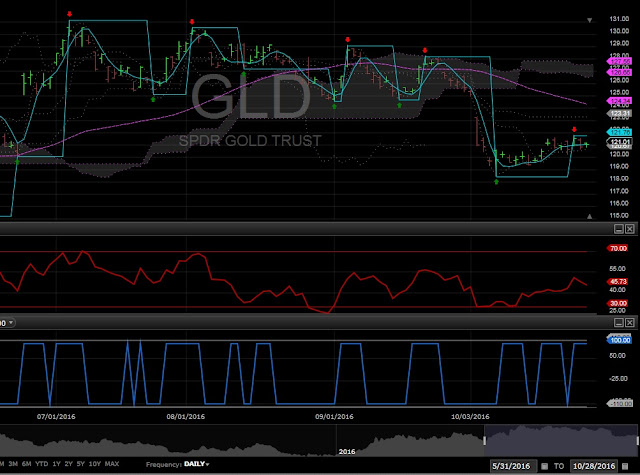Click the 07/01/2016 date axis label
Image resolution: width=640 pixels, height=475 pixels.
pyautogui.click(x=56, y=417)
